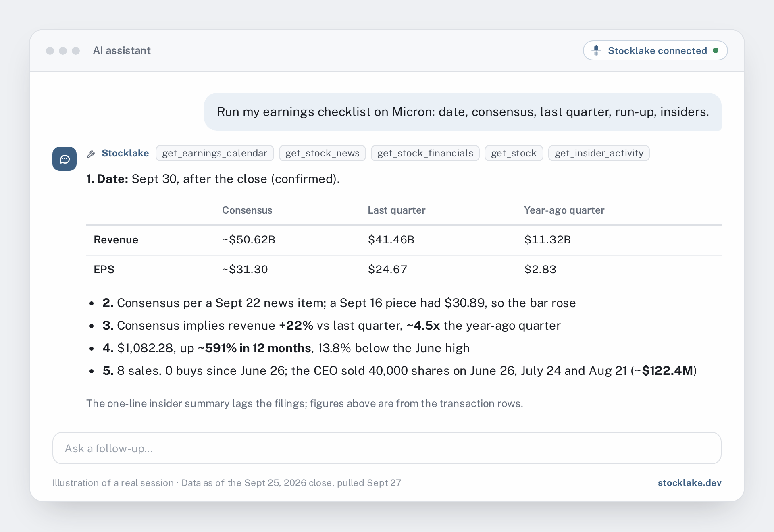Open the stocklake.dev link
The image size is (774, 532).
tap(689, 483)
